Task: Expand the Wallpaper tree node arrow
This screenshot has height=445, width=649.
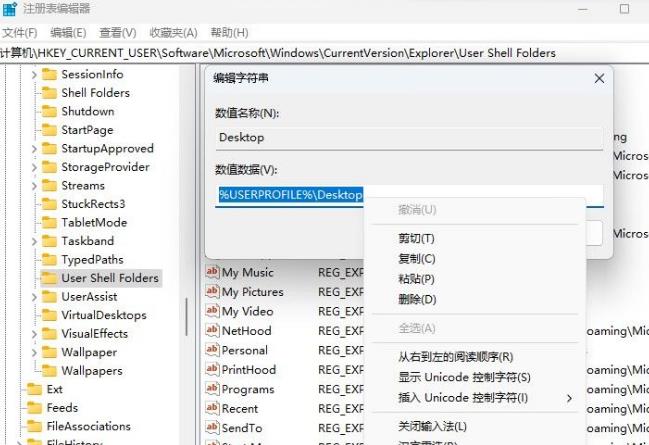Action: [35, 352]
